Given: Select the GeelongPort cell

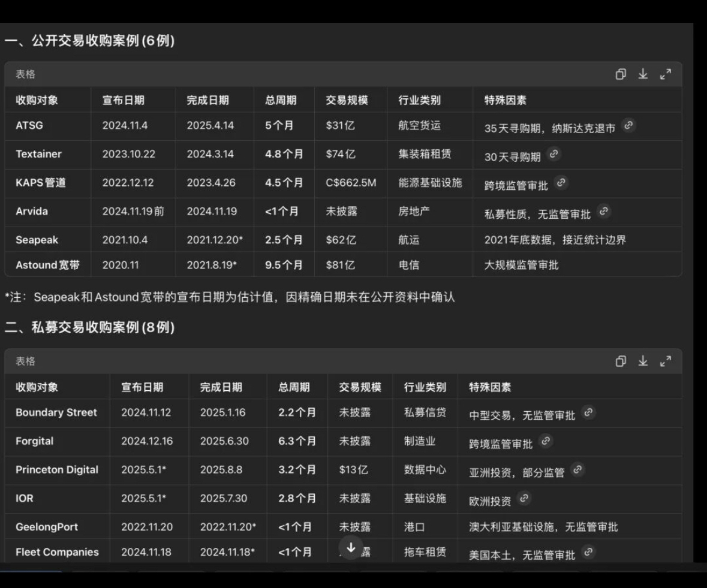Looking at the screenshot, I should tap(47, 527).
